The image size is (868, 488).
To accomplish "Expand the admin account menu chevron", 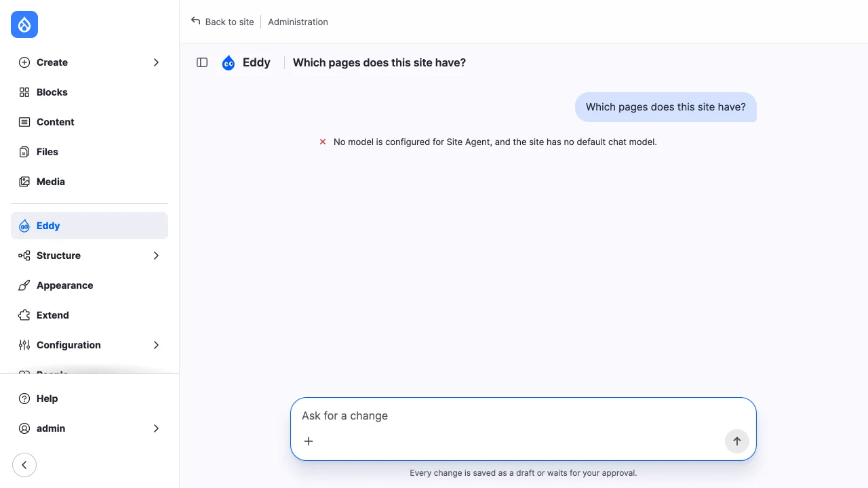I will tap(156, 428).
